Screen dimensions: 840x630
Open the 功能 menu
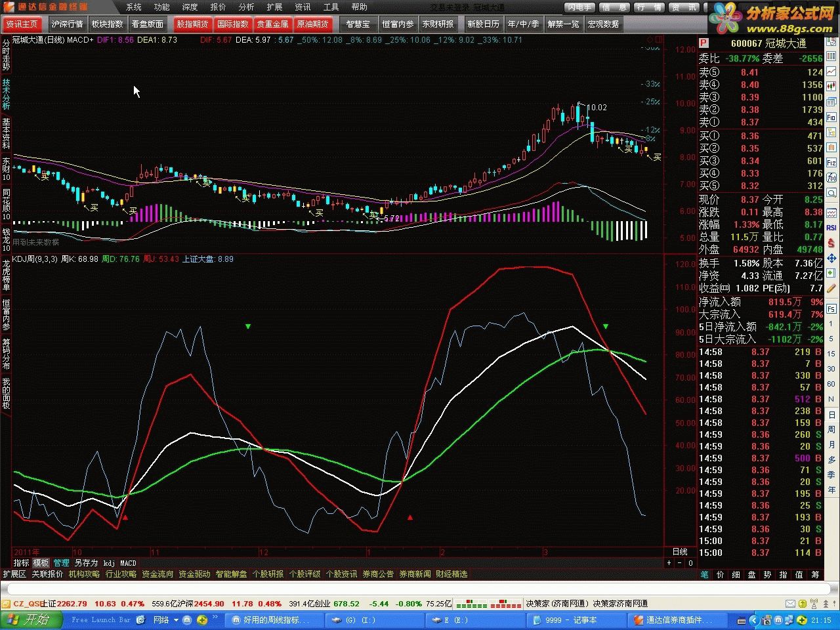[x=162, y=7]
